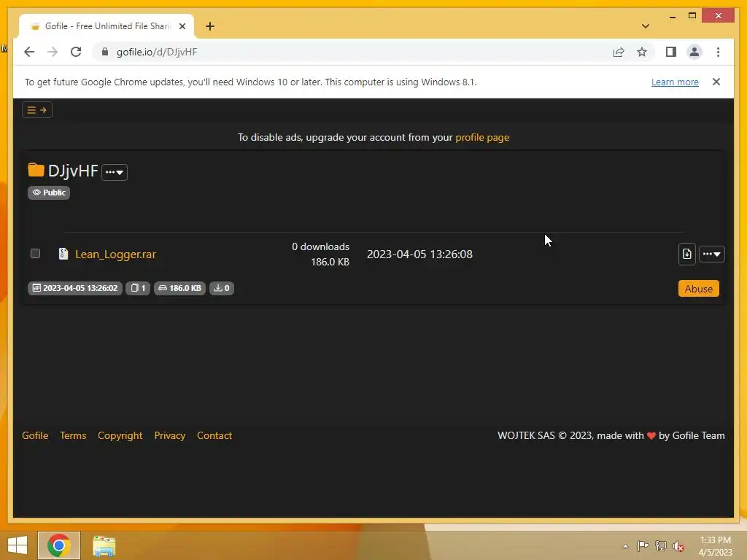Click the 186.0 KB size badge

tap(179, 288)
